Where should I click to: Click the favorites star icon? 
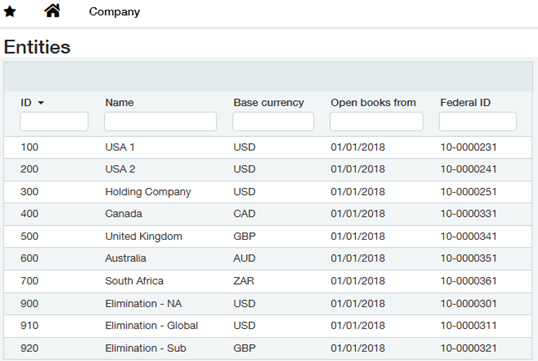(10, 12)
